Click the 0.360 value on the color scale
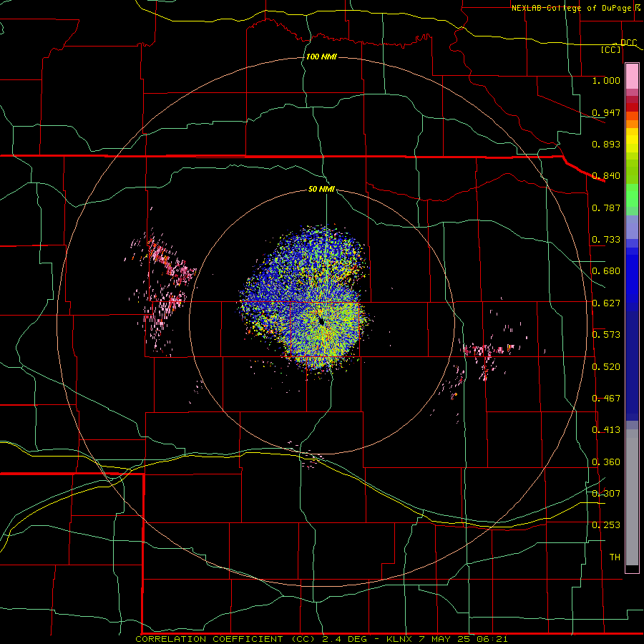The image size is (644, 644). coord(606,462)
